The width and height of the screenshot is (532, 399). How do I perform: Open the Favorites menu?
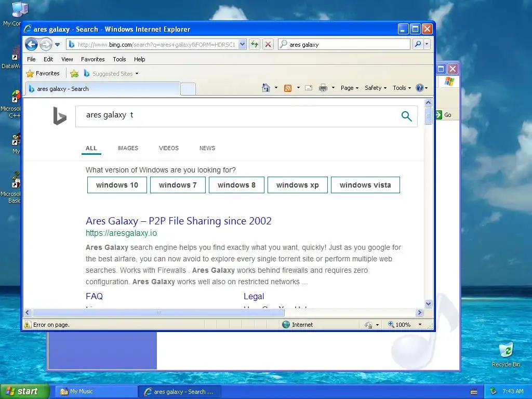92,59
